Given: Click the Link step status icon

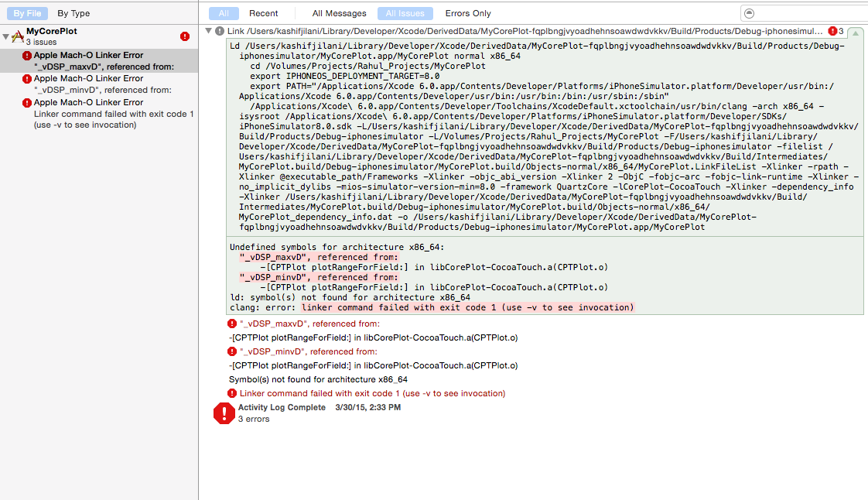Looking at the screenshot, I should coord(220,31).
